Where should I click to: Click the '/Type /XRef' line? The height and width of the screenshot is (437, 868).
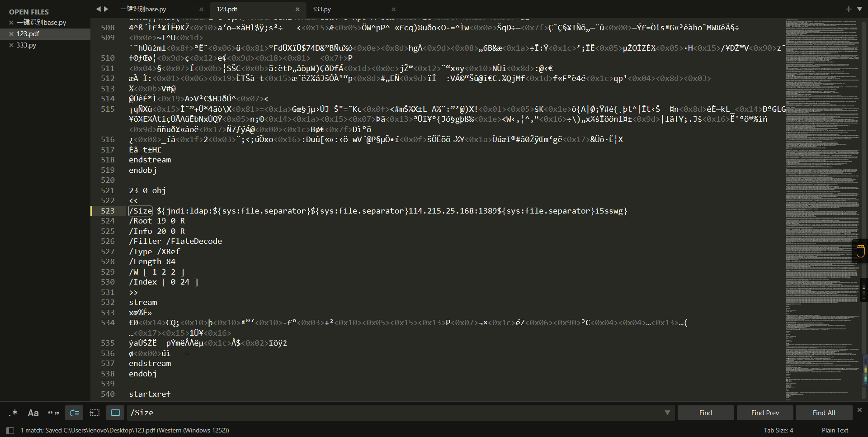pyautogui.click(x=154, y=252)
